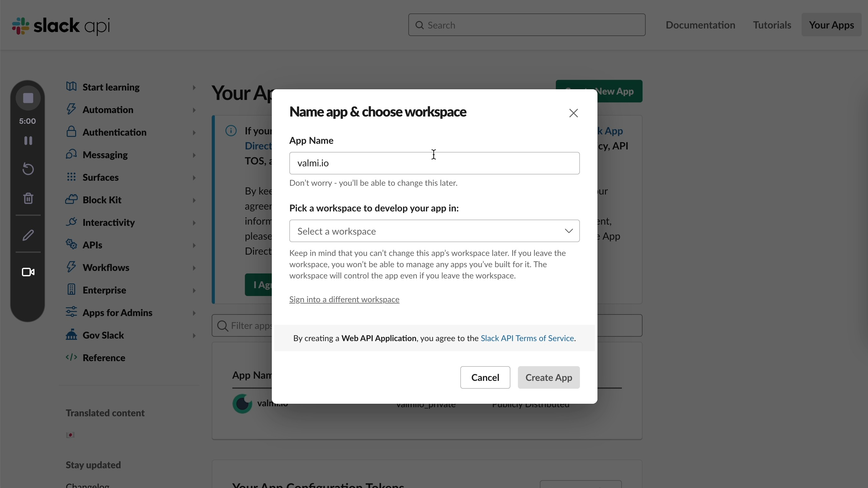Click the App Name input field
The width and height of the screenshot is (868, 488).
pos(434,163)
